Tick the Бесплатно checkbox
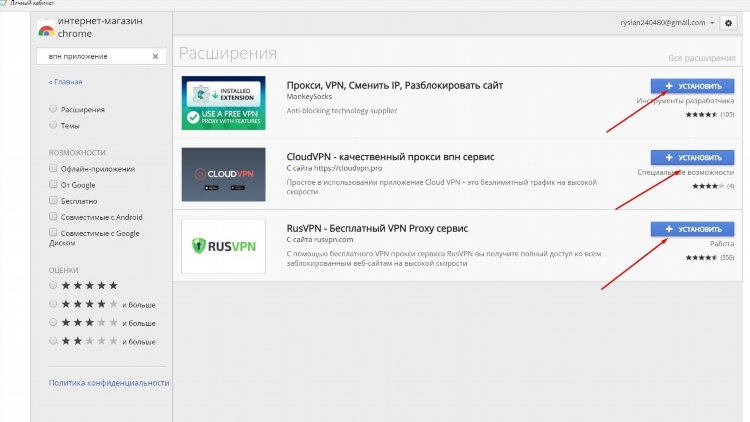 pyautogui.click(x=53, y=200)
